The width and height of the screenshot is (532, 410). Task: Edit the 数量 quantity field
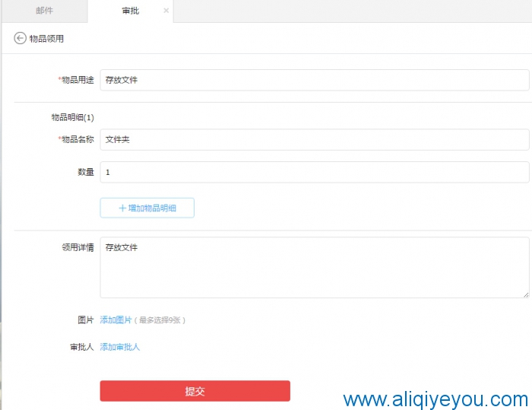coord(314,172)
